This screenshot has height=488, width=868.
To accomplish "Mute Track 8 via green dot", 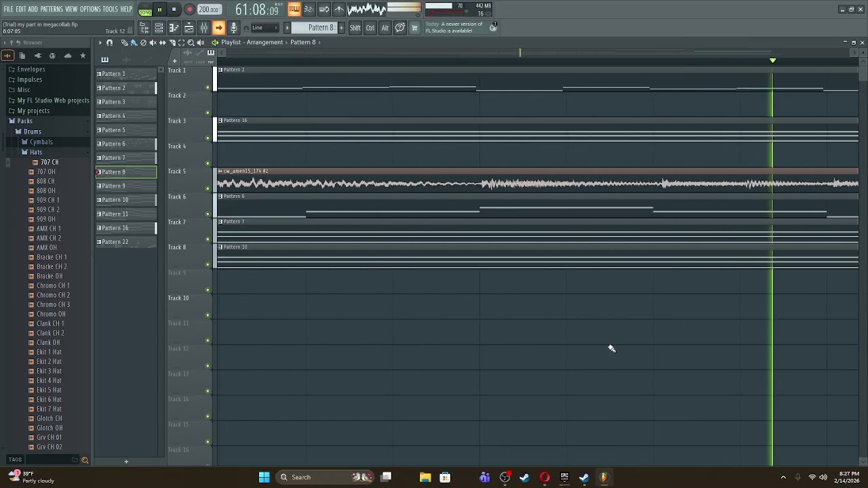I will [x=208, y=264].
